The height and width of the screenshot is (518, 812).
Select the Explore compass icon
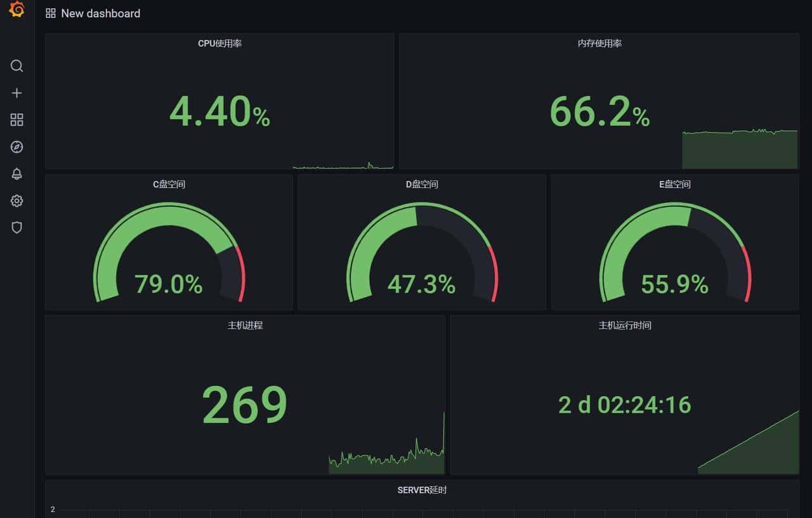coord(16,147)
